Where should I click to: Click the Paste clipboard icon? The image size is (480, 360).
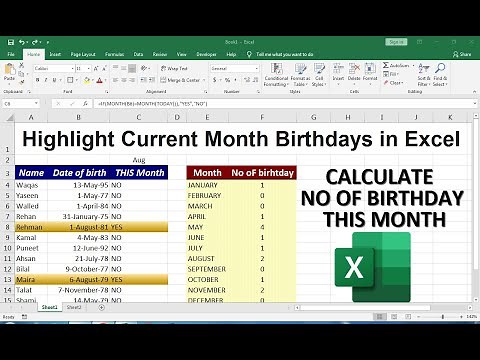[x=9, y=70]
